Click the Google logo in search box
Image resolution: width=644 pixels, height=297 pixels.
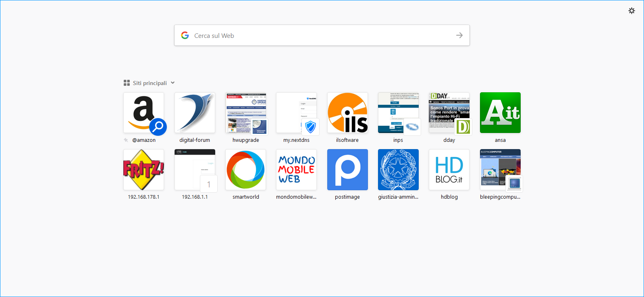185,35
